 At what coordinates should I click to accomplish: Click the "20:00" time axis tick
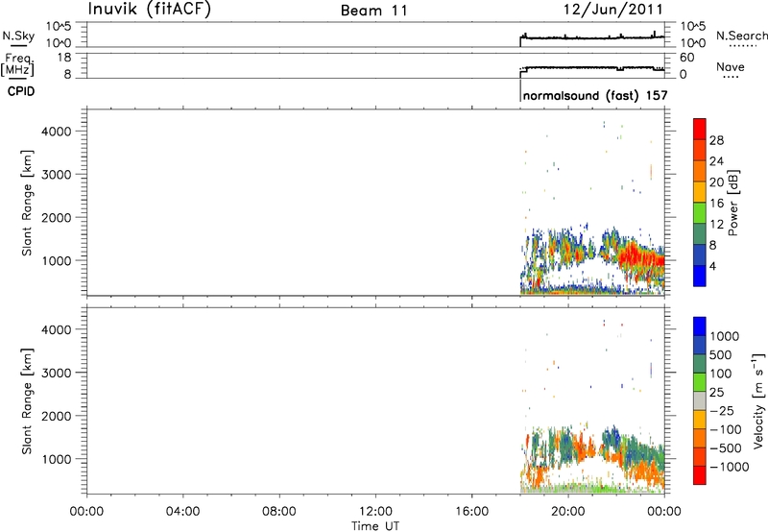pyautogui.click(x=568, y=512)
